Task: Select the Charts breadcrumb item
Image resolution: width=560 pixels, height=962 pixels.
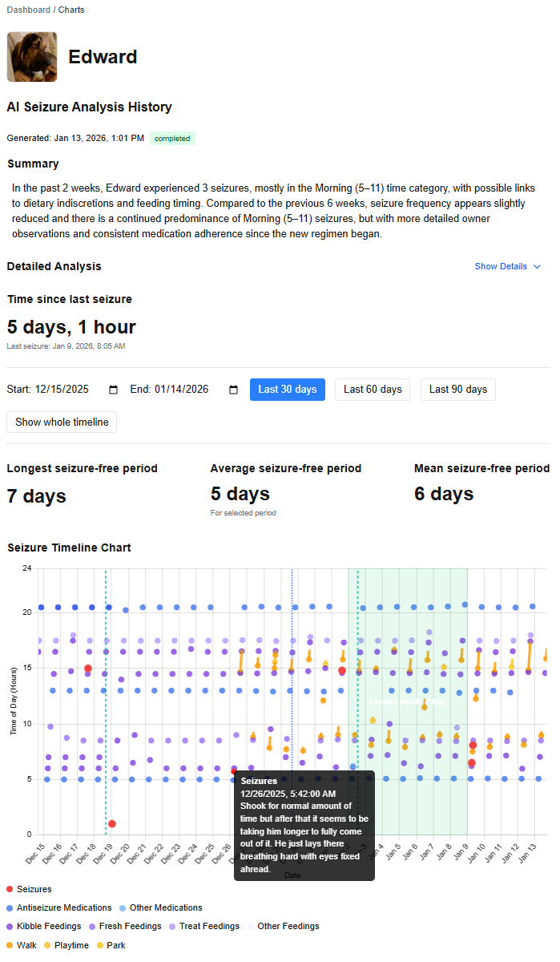Action: (x=71, y=10)
